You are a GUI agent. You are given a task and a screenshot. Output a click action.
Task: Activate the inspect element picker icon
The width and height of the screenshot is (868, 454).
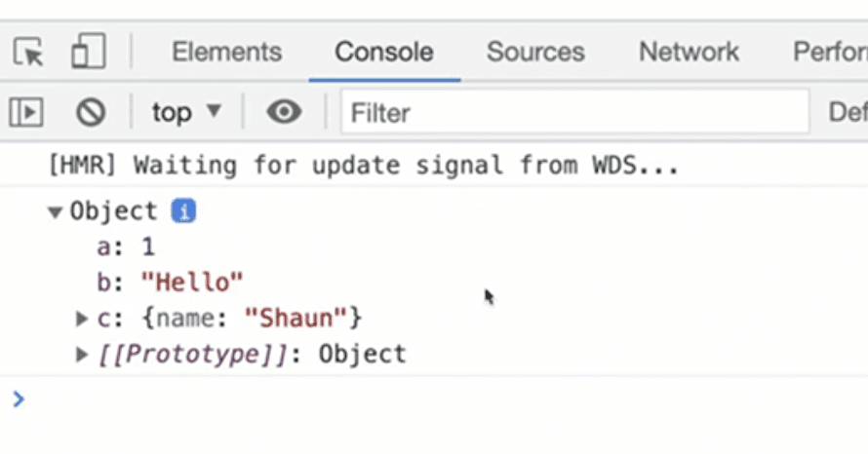28,52
